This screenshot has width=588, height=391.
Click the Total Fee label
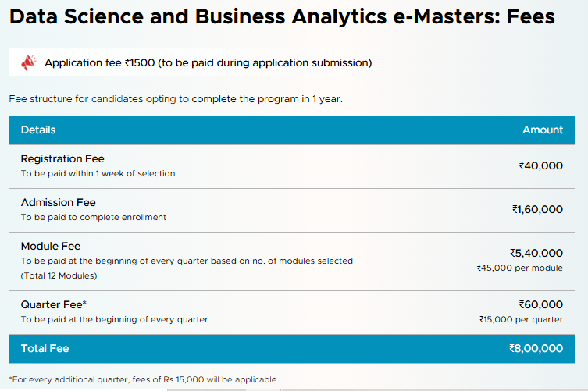(45, 349)
